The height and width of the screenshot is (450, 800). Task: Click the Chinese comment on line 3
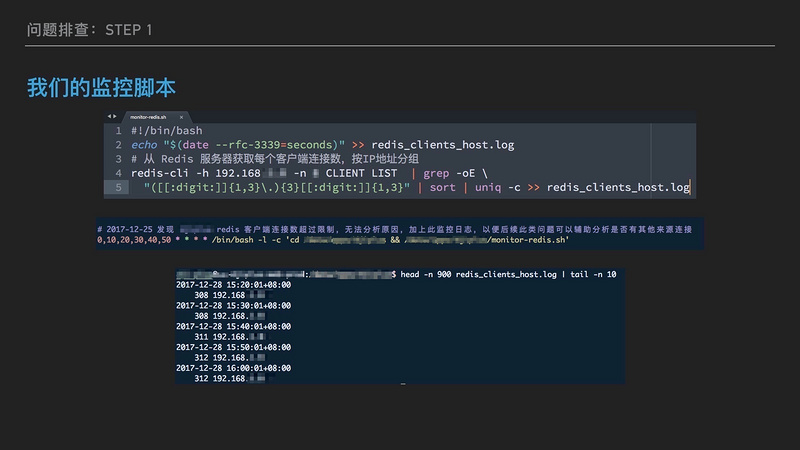click(x=275, y=159)
